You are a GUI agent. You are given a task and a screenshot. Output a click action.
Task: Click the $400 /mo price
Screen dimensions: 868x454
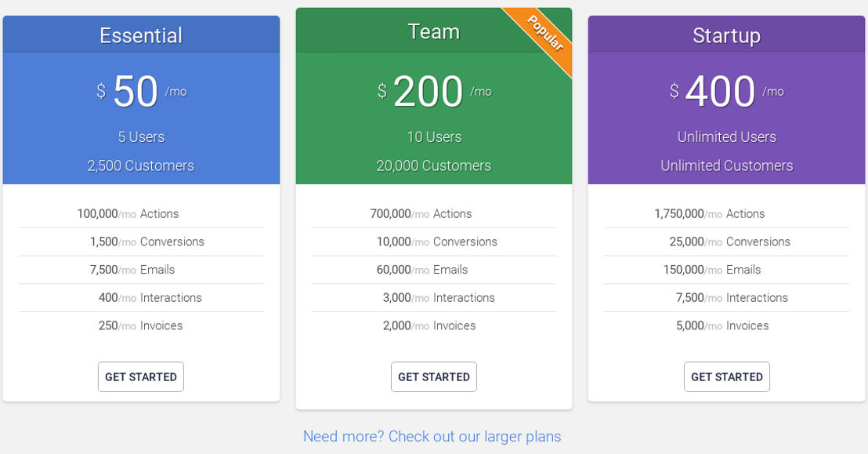point(726,91)
